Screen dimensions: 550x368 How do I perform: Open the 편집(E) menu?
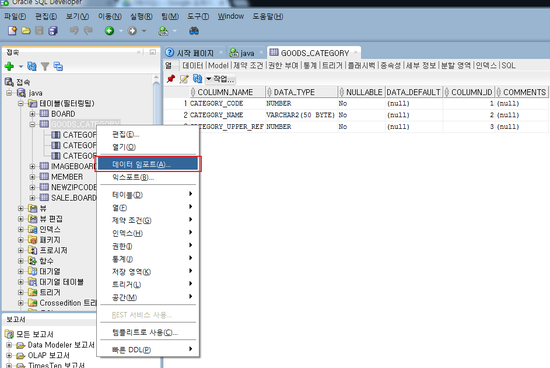pyautogui.click(x=46, y=16)
